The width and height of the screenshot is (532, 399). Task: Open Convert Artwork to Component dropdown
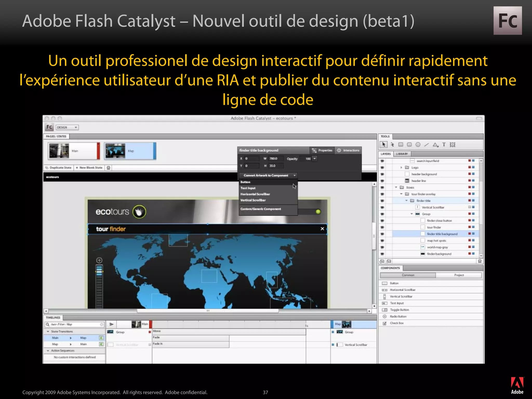pyautogui.click(x=268, y=175)
